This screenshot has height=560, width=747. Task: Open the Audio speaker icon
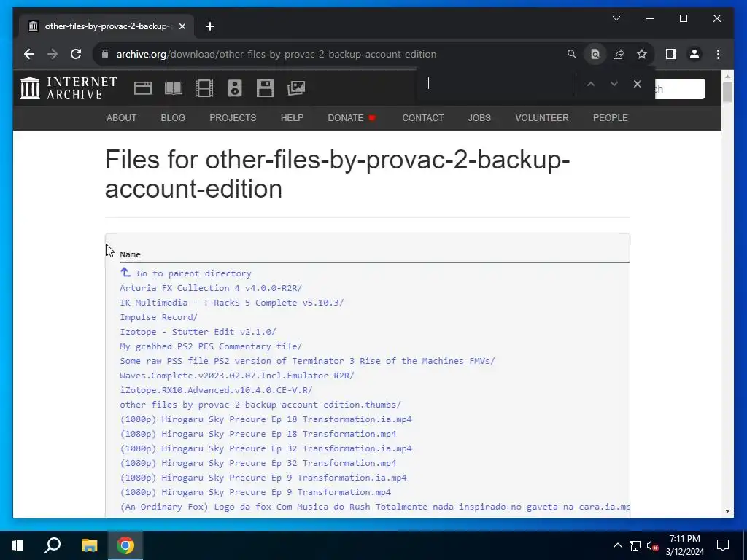(x=235, y=88)
